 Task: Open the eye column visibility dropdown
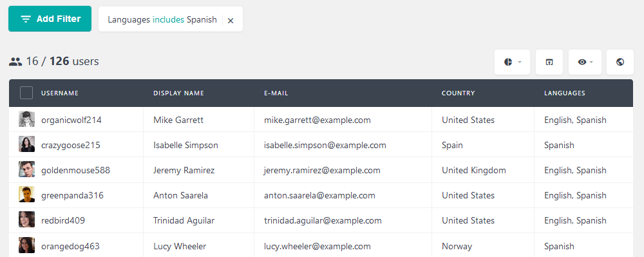[x=585, y=62]
